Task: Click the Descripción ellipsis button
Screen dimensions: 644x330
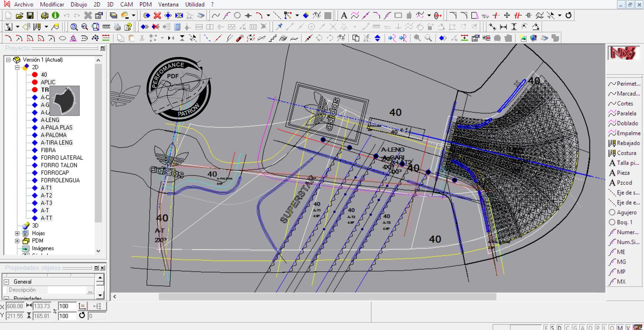Action: [x=90, y=290]
